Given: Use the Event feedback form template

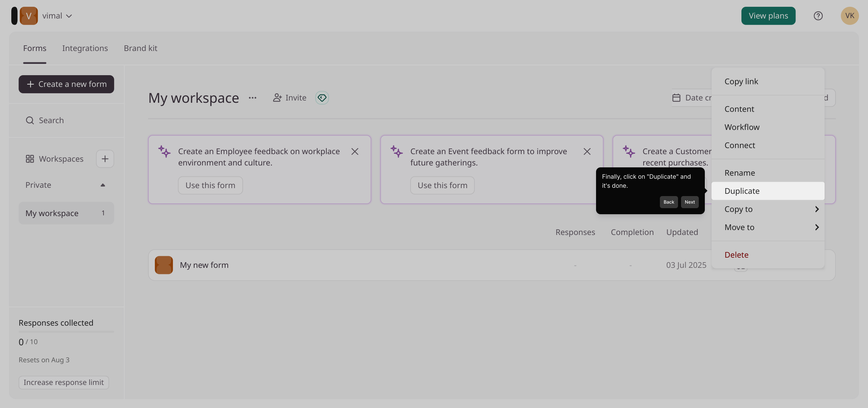Looking at the screenshot, I should (442, 185).
